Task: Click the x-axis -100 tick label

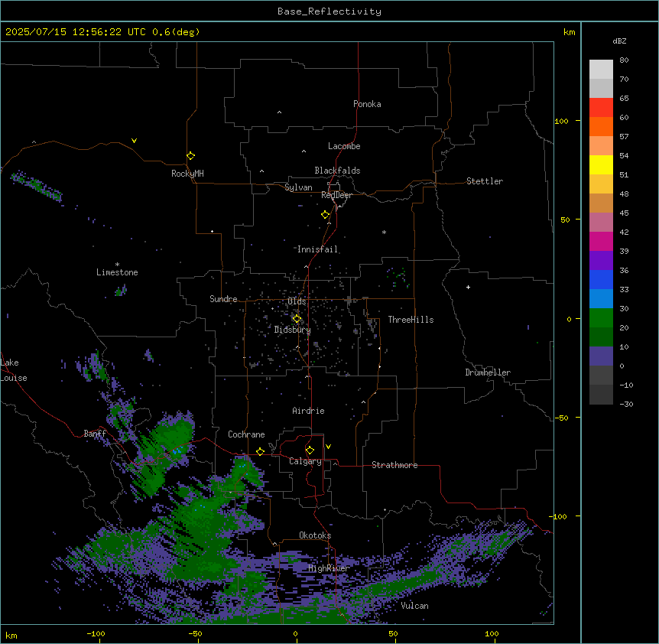Action: pyautogui.click(x=96, y=633)
